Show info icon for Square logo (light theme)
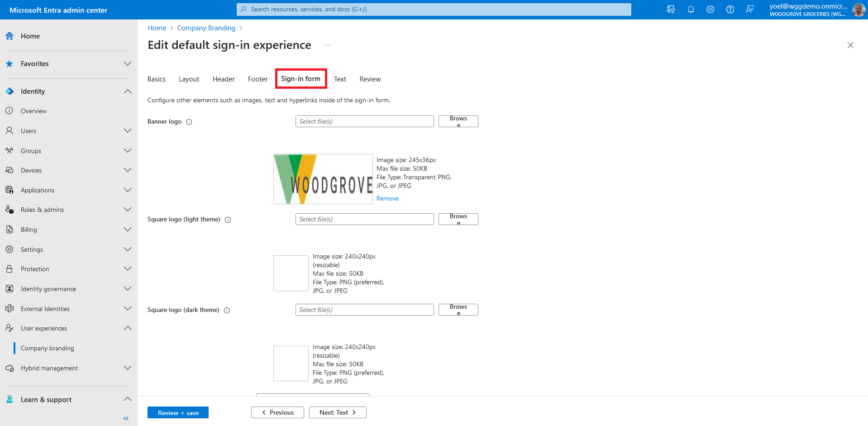The image size is (868, 426). [228, 220]
